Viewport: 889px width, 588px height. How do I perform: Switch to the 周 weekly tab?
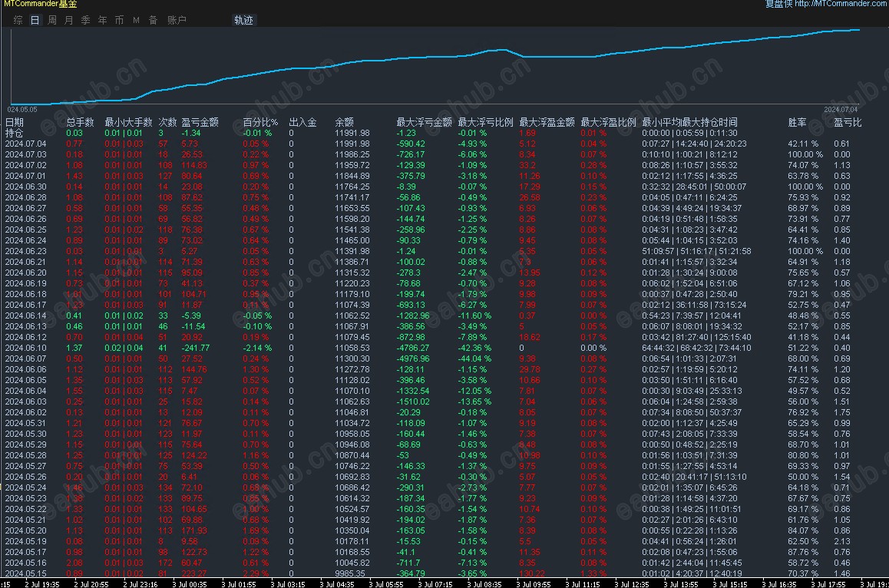click(52, 21)
